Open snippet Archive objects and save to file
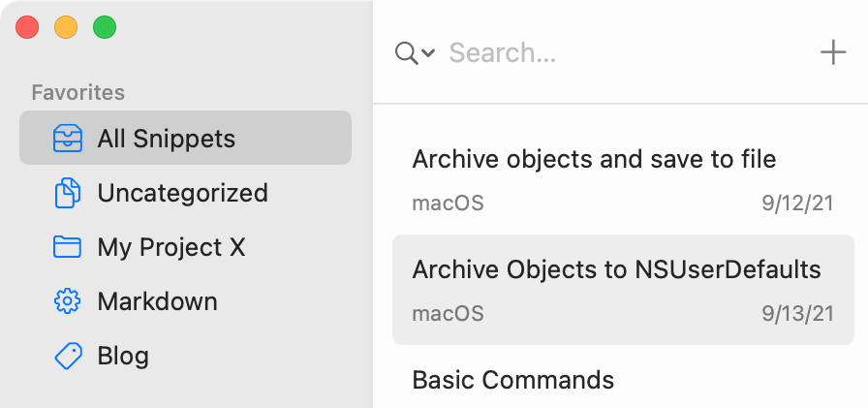Viewport: 868px width, 408px height. (x=623, y=180)
